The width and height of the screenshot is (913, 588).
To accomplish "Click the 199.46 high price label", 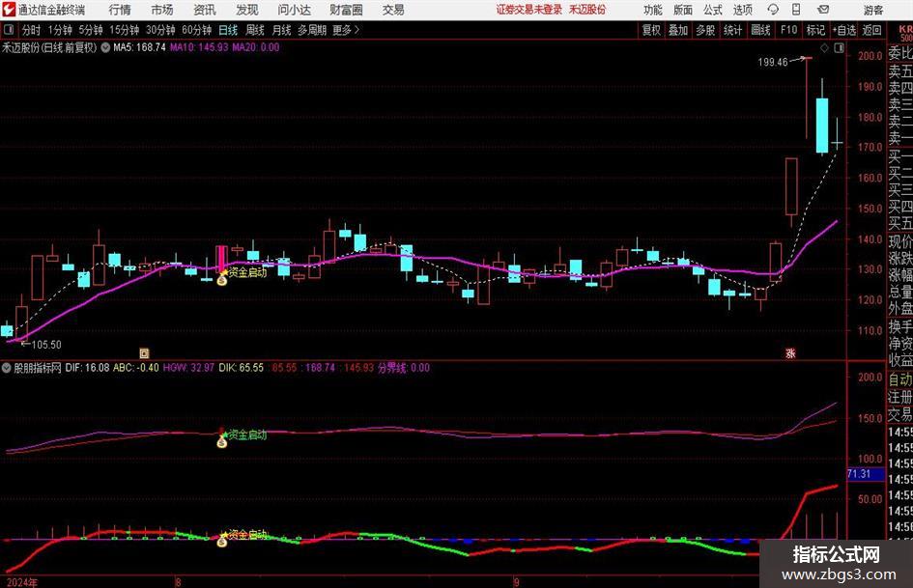I will [773, 63].
